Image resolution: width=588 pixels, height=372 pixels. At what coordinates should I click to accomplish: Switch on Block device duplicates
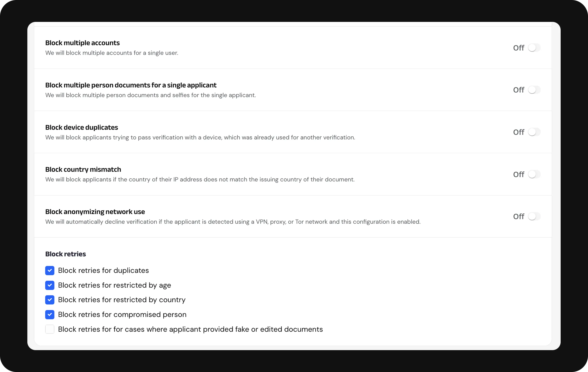click(x=534, y=132)
